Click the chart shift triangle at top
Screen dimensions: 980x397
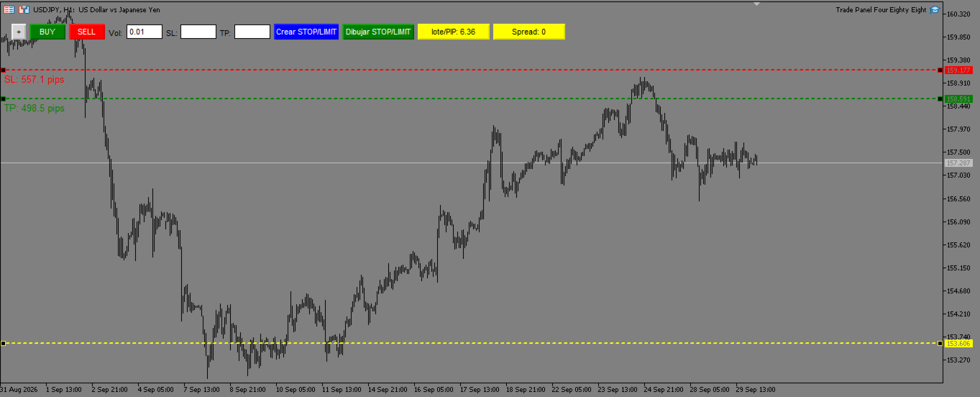pyautogui.click(x=756, y=4)
